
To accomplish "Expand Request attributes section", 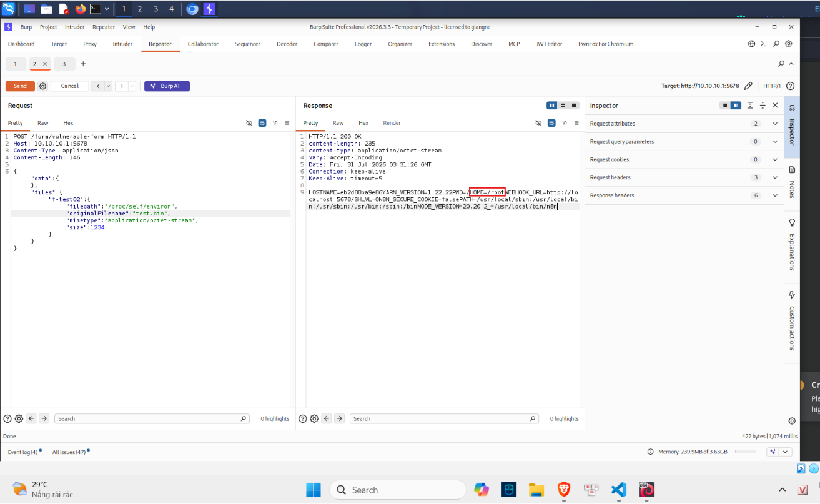I will coord(775,124).
